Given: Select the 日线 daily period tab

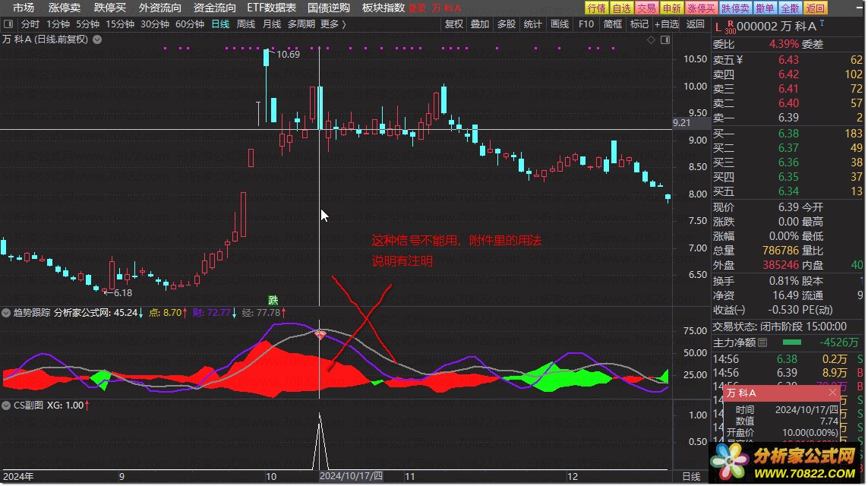Looking at the screenshot, I should pyautogui.click(x=220, y=24).
